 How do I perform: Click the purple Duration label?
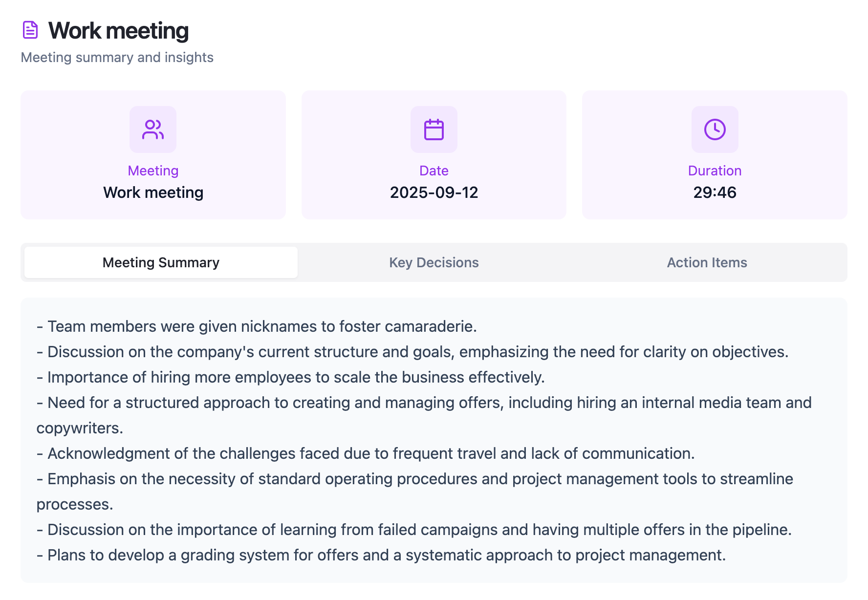coord(715,171)
